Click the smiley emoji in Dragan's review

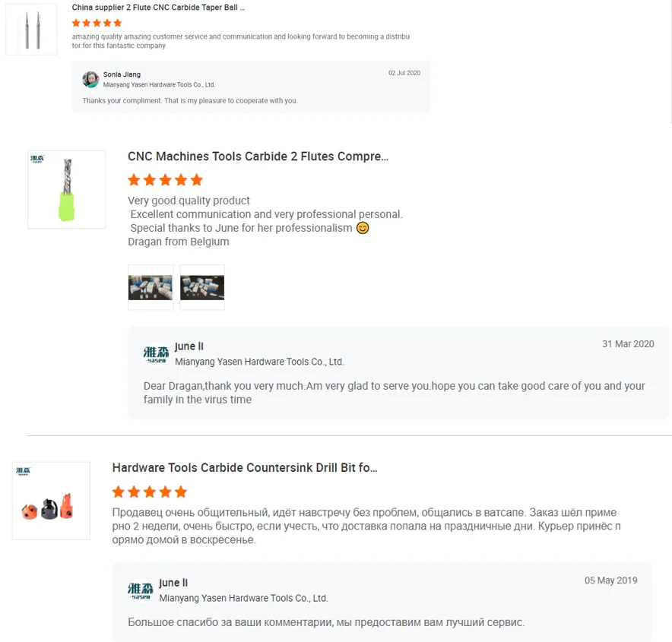click(363, 228)
